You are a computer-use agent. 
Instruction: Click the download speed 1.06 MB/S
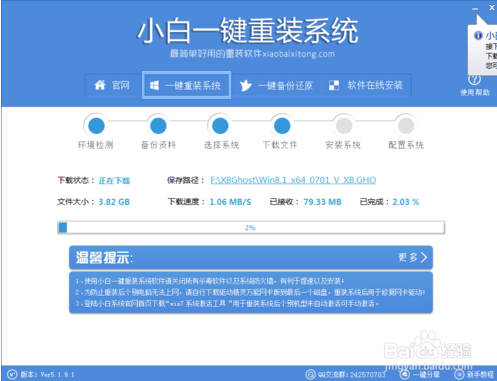coord(230,202)
